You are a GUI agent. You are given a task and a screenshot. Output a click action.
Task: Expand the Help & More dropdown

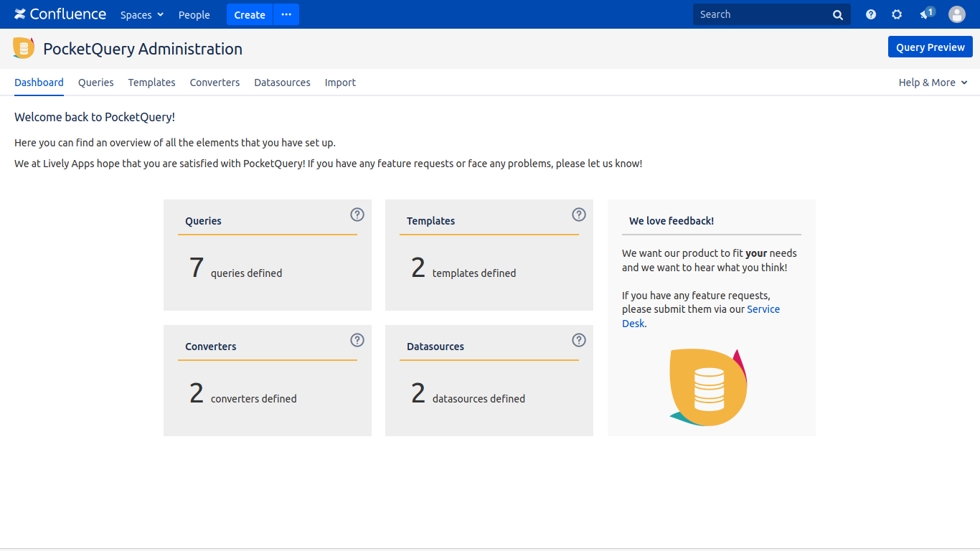933,83
